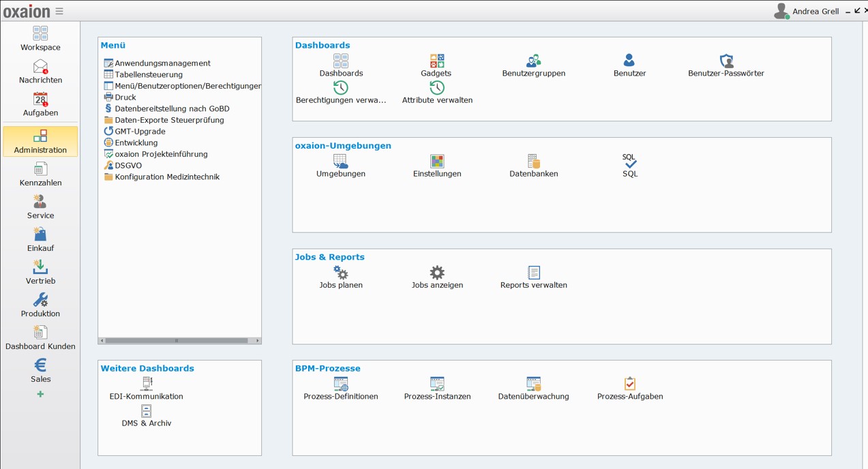
Task: Open the Druck menu entry
Action: (120, 97)
